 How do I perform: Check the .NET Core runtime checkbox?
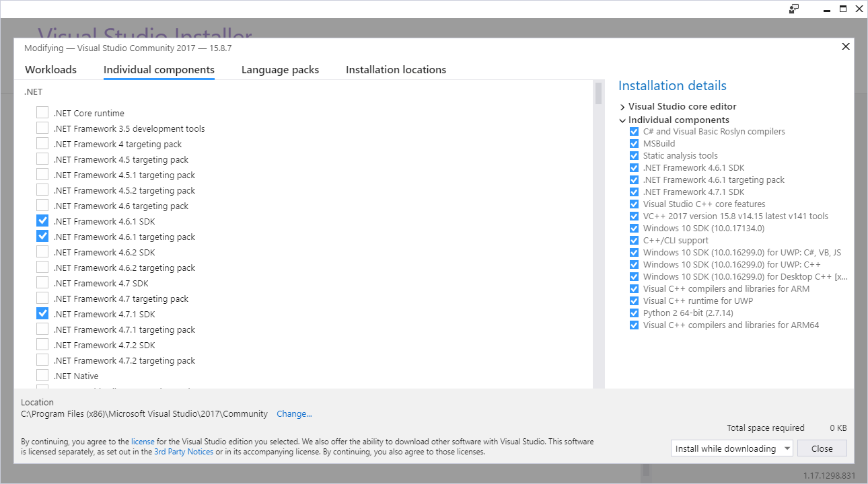tap(42, 113)
